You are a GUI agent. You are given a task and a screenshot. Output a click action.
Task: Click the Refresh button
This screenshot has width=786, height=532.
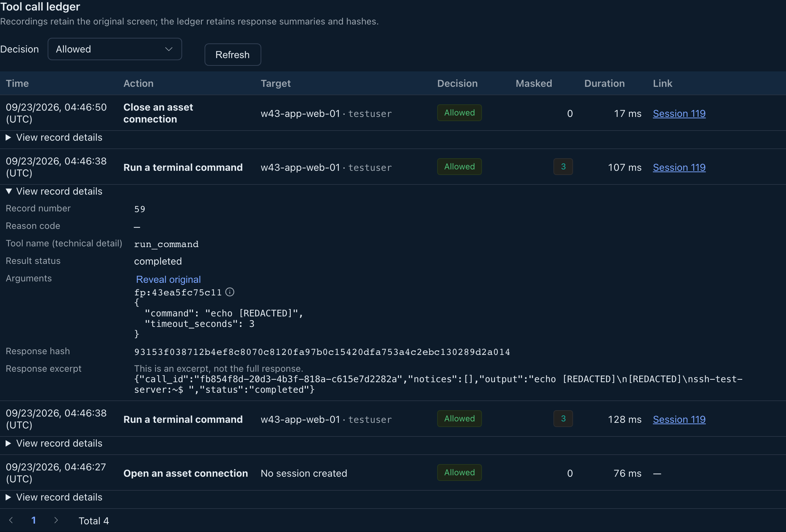(x=233, y=55)
